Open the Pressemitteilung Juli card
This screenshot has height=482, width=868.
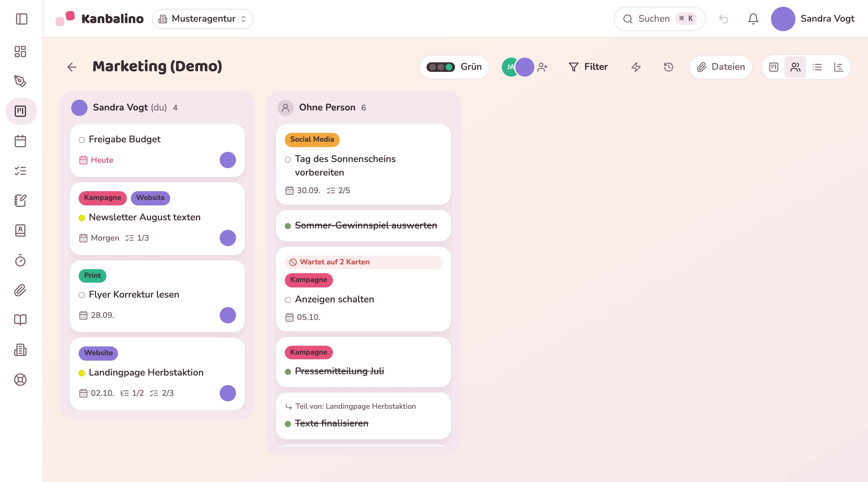click(363, 362)
